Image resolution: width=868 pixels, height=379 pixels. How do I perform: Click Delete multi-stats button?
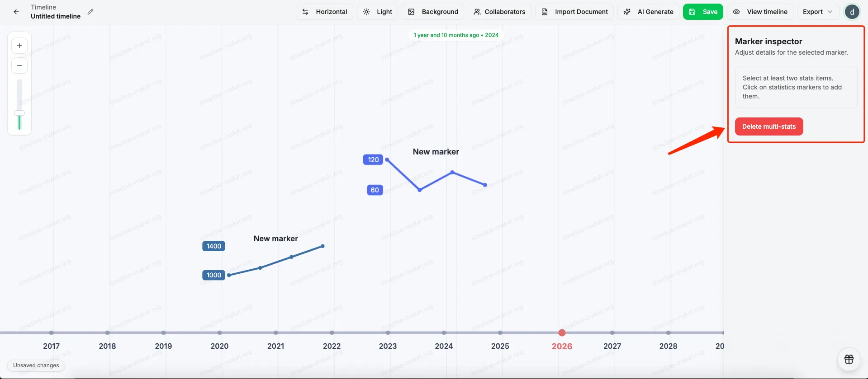coord(768,126)
